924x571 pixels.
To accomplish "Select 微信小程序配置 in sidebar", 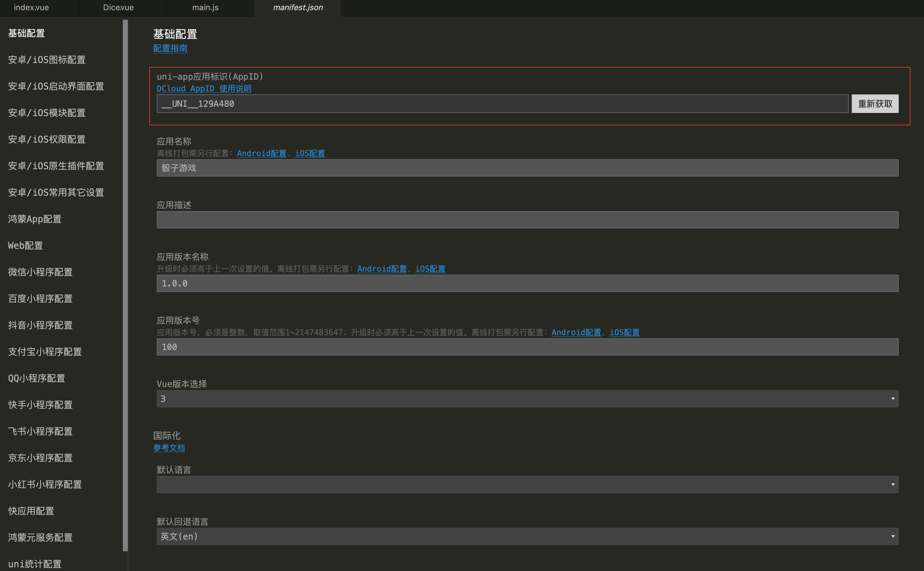I will pyautogui.click(x=40, y=272).
